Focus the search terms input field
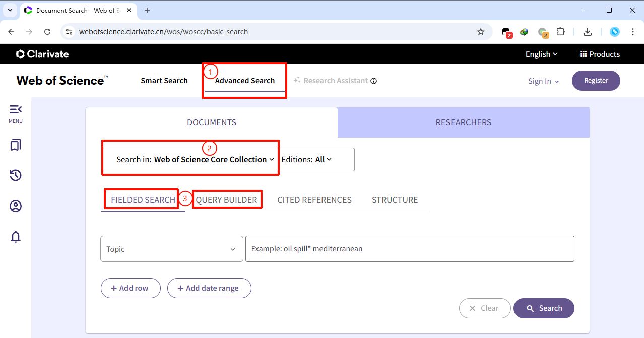The image size is (644, 338). [x=410, y=249]
